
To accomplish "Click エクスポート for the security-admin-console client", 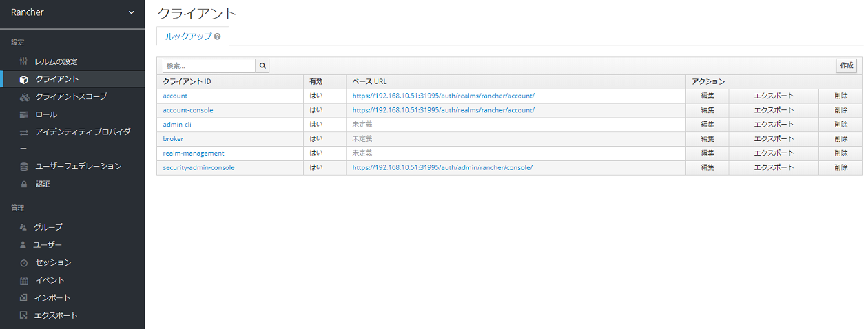I will [x=774, y=167].
